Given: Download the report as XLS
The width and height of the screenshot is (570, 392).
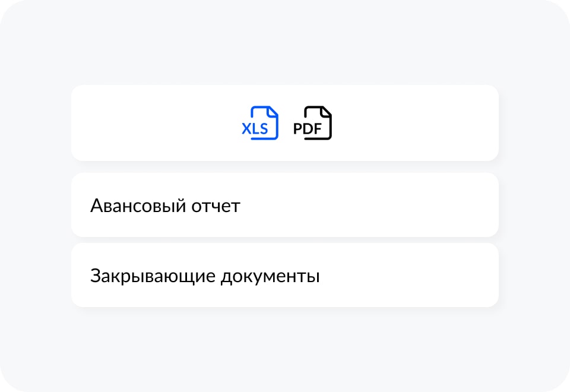Looking at the screenshot, I should coord(261,123).
